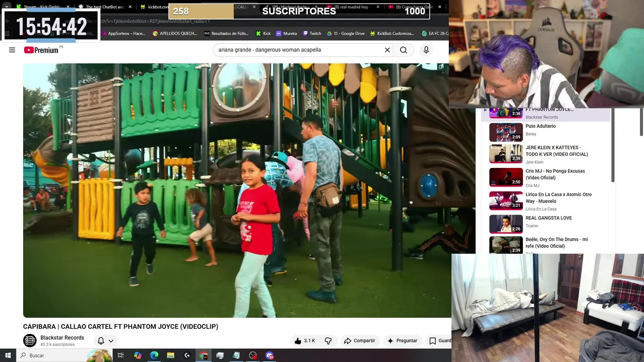Like the video with thumbs-up 3.1 K
The width and height of the screenshot is (644, 362).
pos(305,340)
